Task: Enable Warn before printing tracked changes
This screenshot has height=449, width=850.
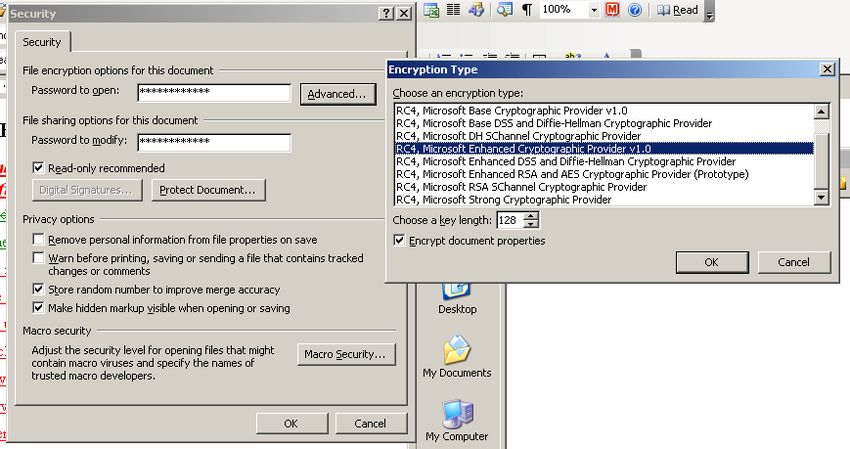Action: tap(38, 258)
